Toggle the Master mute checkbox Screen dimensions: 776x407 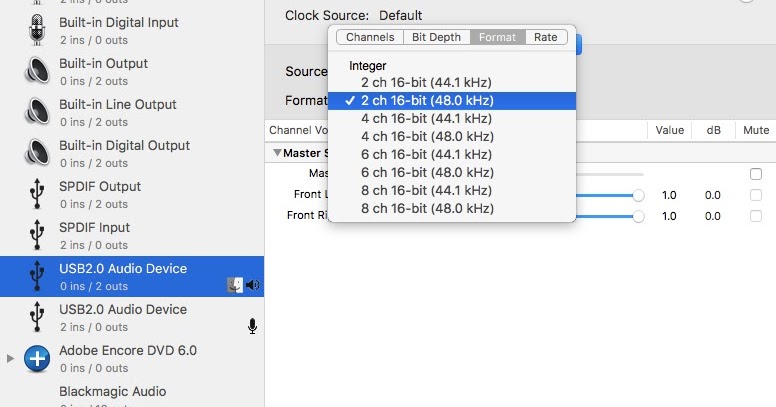756,174
